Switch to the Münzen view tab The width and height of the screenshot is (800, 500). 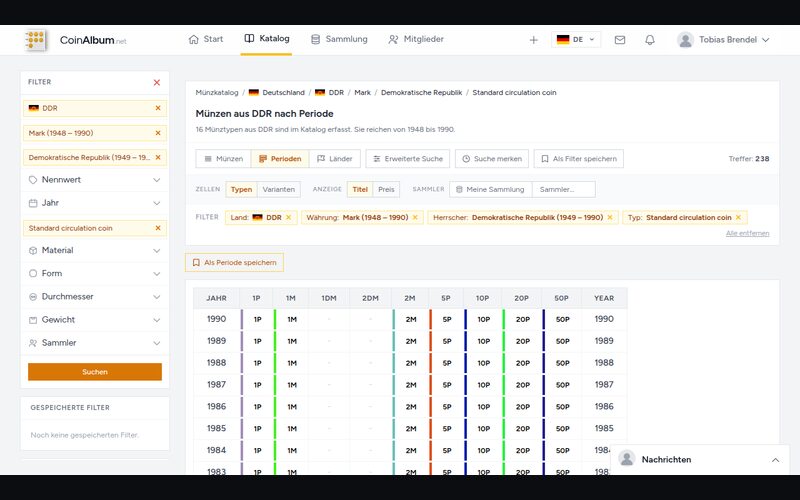pos(223,159)
